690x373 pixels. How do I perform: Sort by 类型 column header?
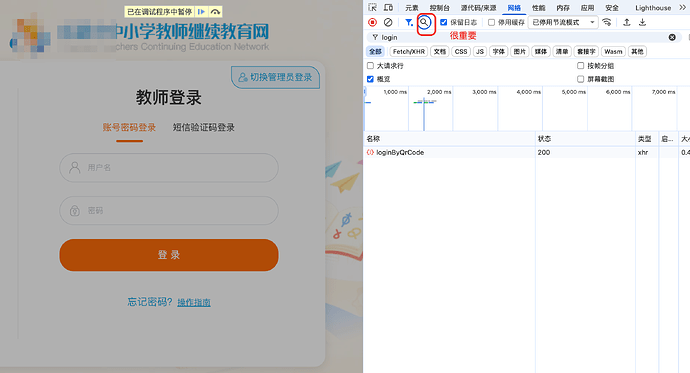[646, 139]
